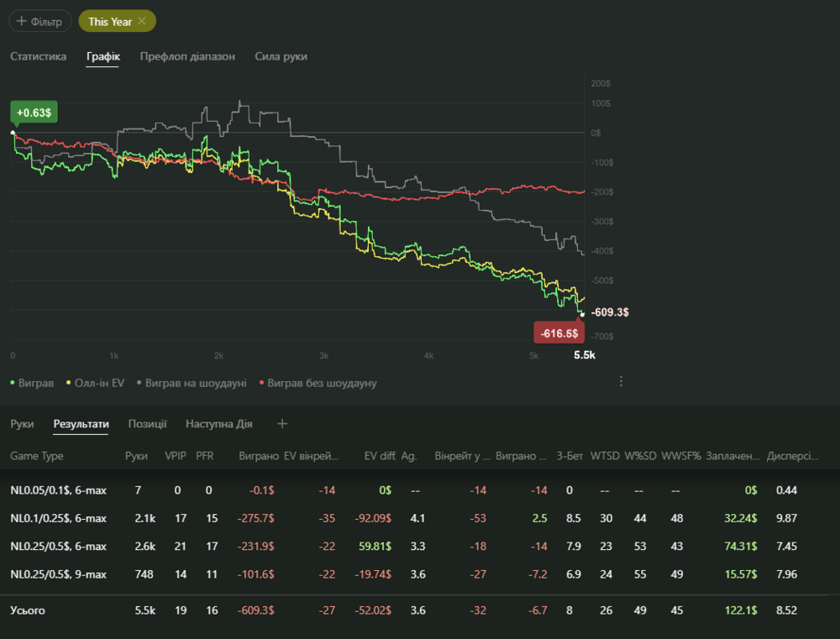The width and height of the screenshot is (840, 639).
Task: Click the 122.1$ total rake cell
Action: 741,610
